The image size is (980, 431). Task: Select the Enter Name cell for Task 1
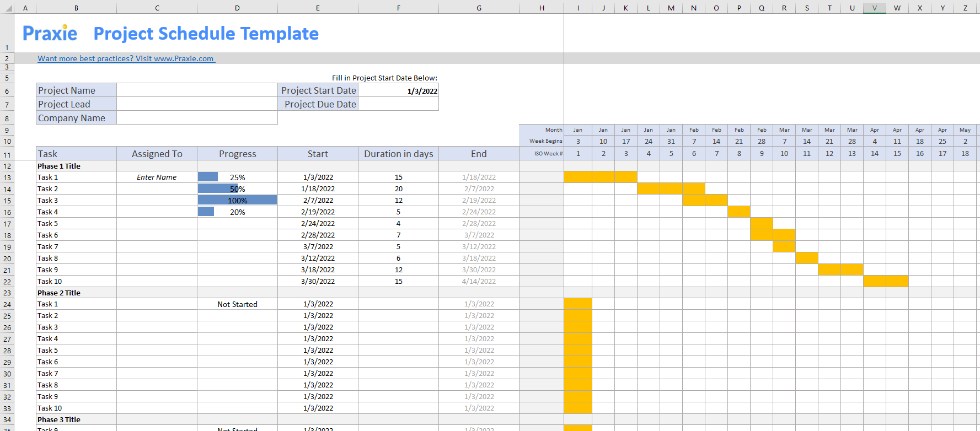click(x=157, y=177)
